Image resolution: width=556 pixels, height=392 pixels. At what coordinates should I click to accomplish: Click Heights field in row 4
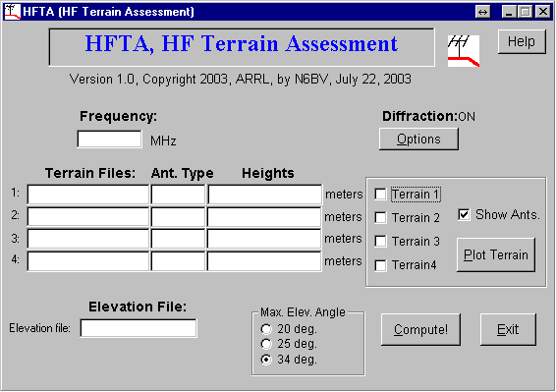[264, 260]
